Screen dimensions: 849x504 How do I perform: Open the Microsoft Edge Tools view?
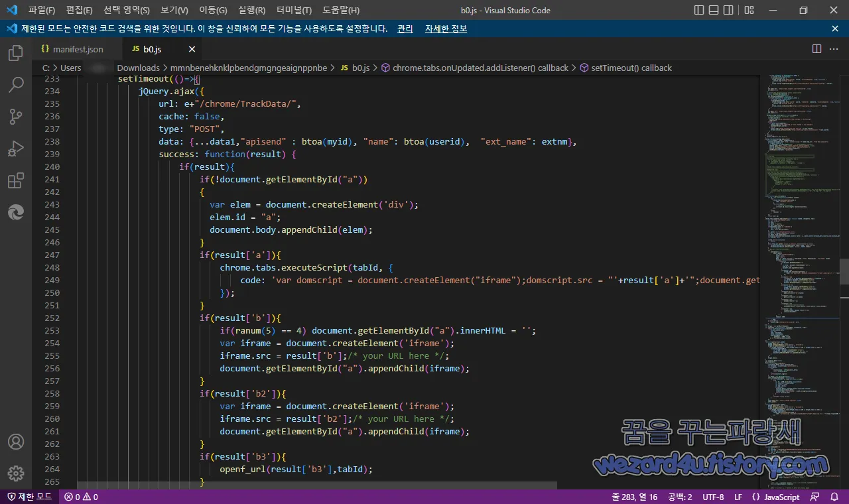(x=16, y=212)
